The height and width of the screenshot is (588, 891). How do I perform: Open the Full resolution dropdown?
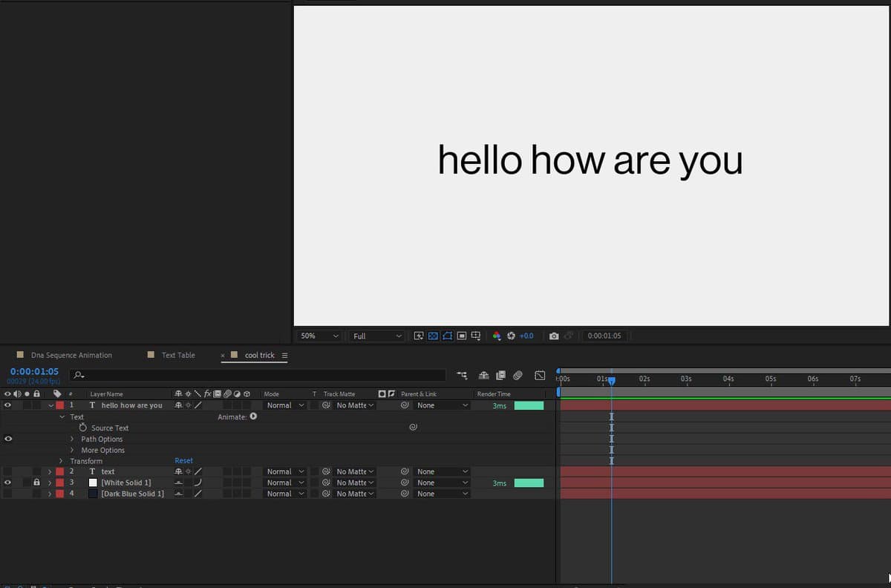[x=376, y=336]
